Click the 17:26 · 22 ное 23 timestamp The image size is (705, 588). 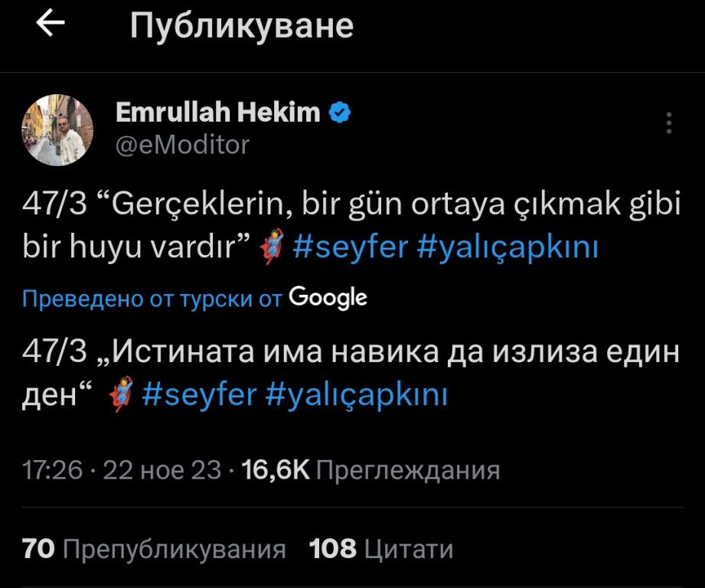[122, 469]
